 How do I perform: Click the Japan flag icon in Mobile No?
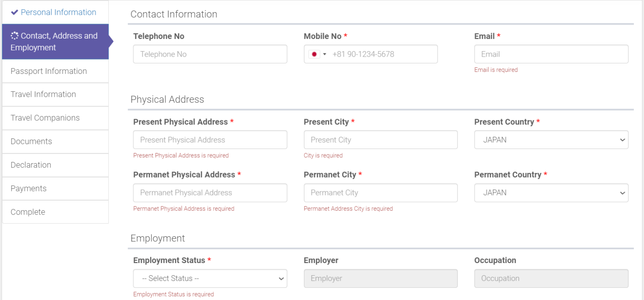point(314,54)
